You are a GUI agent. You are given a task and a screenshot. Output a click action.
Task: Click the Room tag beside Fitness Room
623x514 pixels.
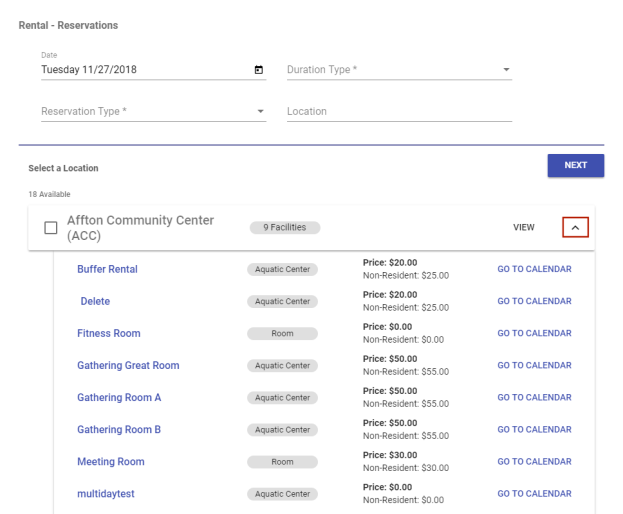point(282,333)
